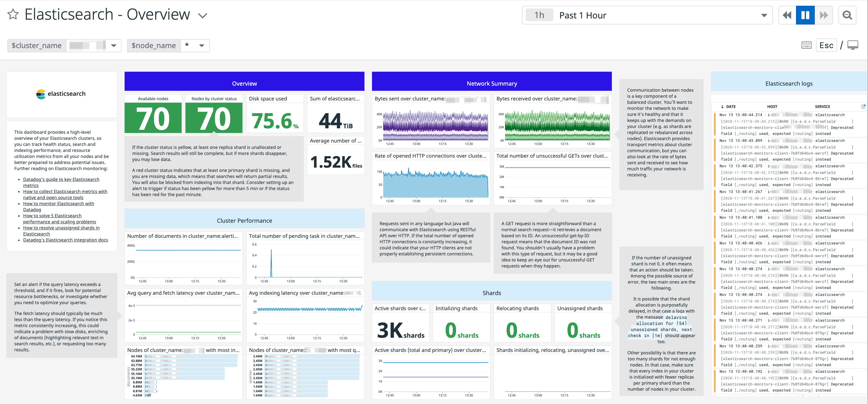Sort logs by DATE column
Image resolution: width=868 pixels, height=404 pixels.
[x=728, y=107]
